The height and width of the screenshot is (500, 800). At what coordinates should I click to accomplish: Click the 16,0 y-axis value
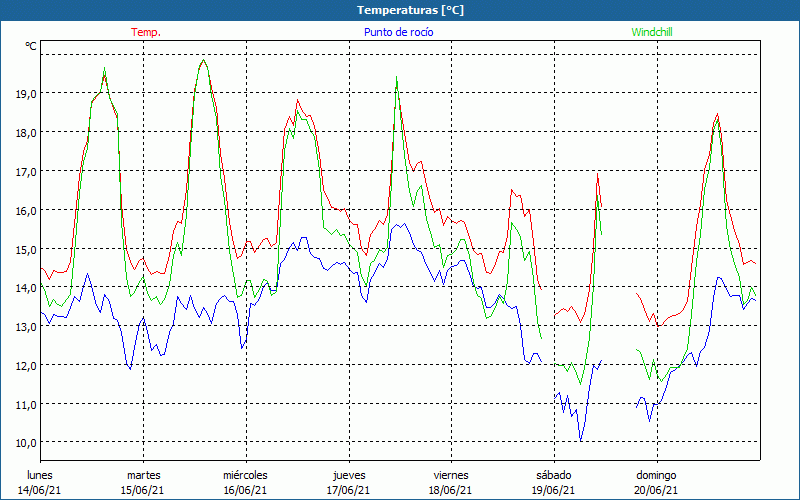26,210
